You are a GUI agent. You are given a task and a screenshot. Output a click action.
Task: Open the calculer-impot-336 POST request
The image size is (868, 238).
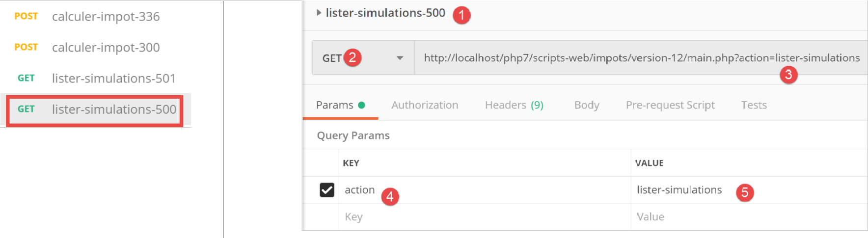106,17
